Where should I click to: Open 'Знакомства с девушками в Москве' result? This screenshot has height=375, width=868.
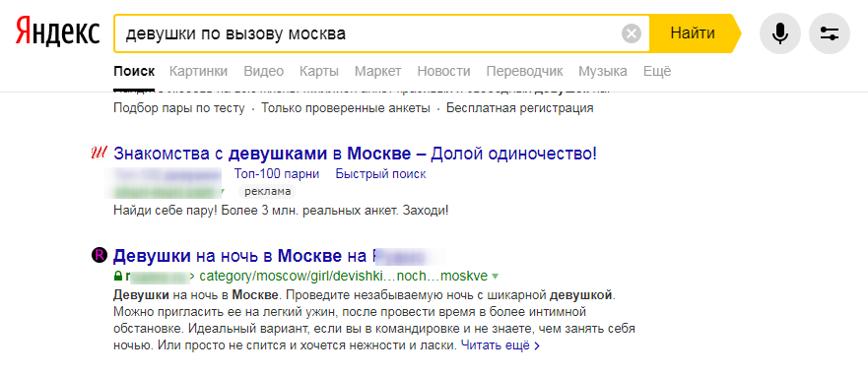point(355,154)
